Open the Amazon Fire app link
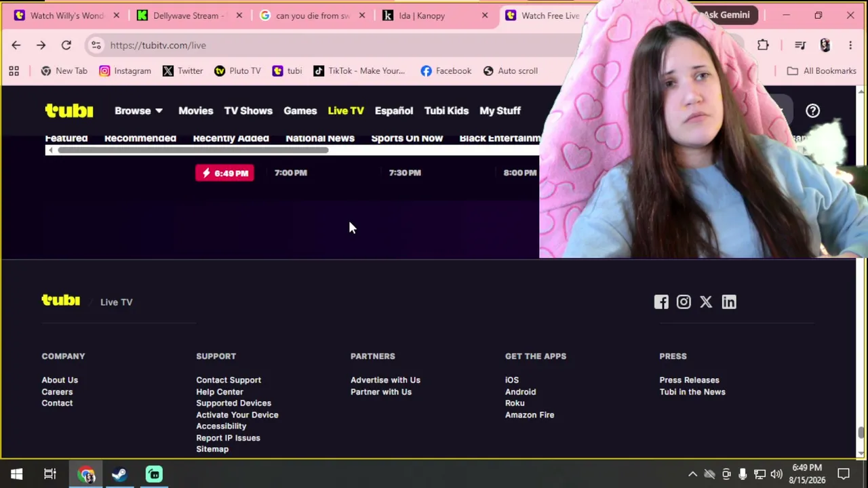Screen dimensions: 868x488 click(530, 415)
